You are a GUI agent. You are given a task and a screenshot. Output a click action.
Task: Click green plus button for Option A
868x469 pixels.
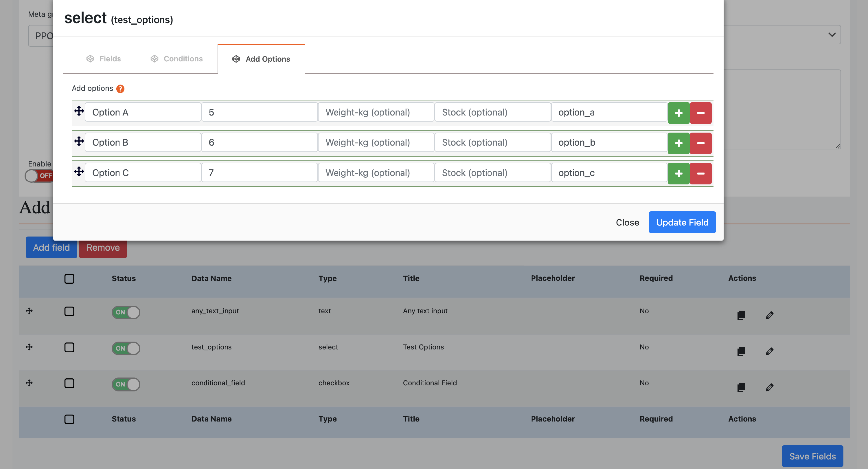678,113
